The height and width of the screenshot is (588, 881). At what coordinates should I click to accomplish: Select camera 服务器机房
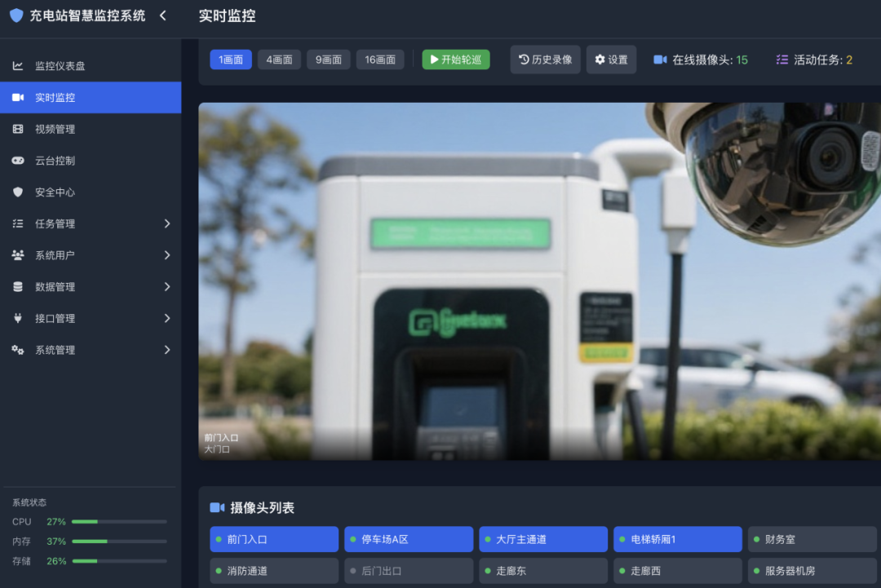[812, 571]
